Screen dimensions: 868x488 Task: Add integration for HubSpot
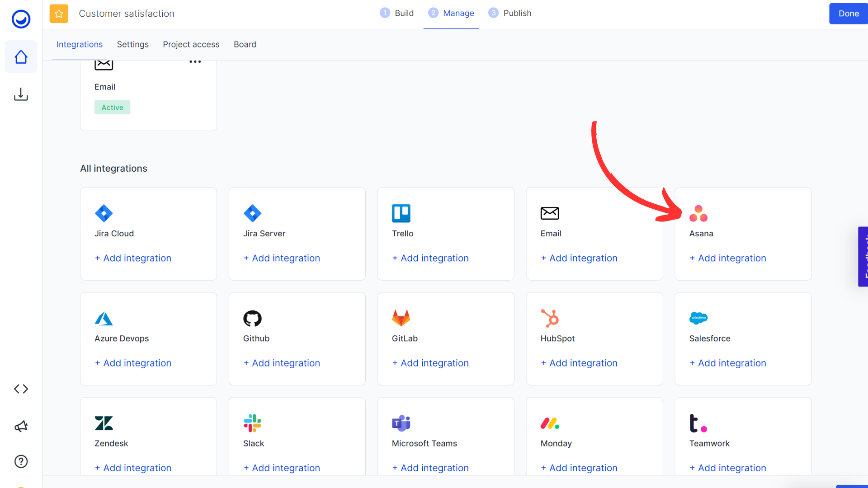click(x=579, y=363)
